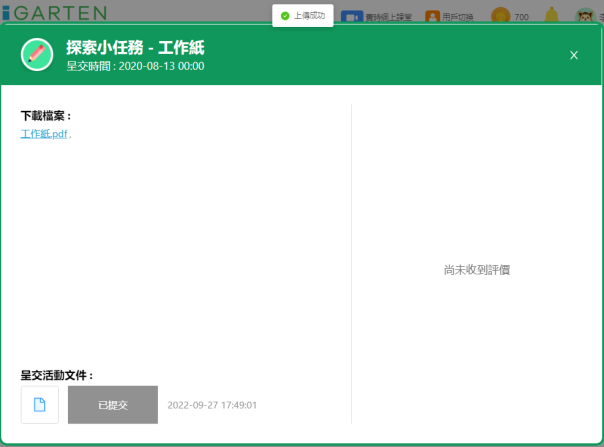Open the user avatar at top right
Viewport: 604px width, 447px height.
coord(585,16)
